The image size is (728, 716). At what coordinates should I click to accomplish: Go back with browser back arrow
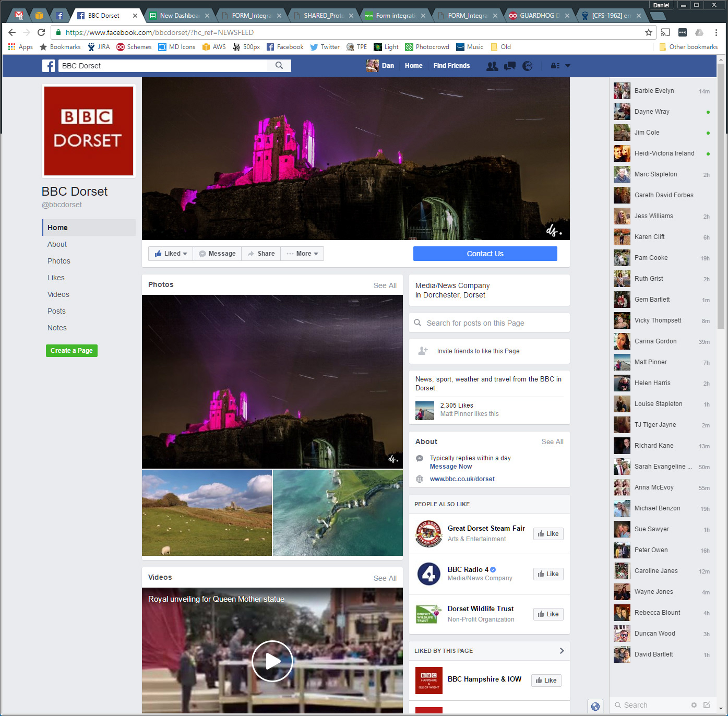(12, 32)
